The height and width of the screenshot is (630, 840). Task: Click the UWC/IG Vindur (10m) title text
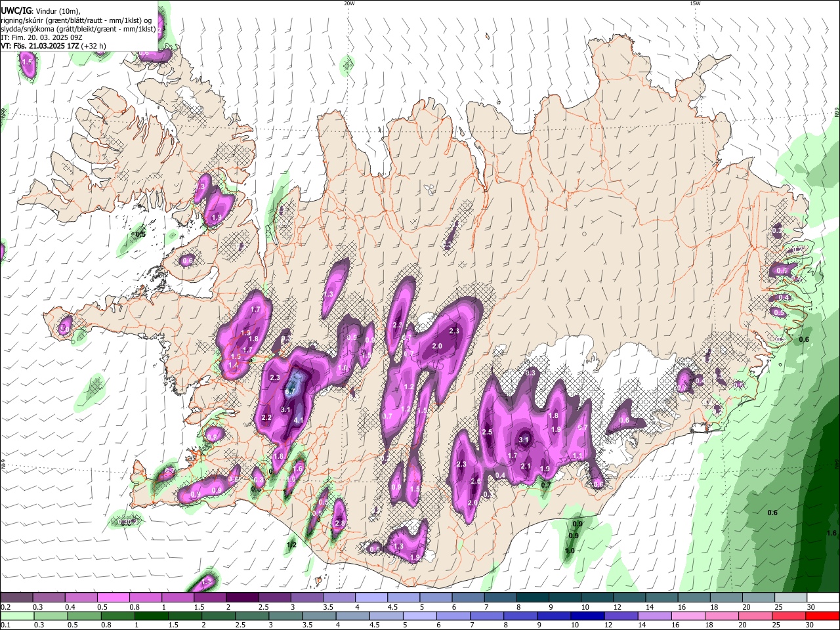click(41, 11)
